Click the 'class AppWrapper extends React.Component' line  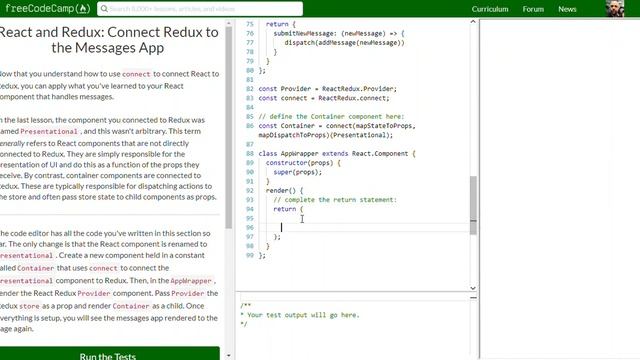(337, 153)
